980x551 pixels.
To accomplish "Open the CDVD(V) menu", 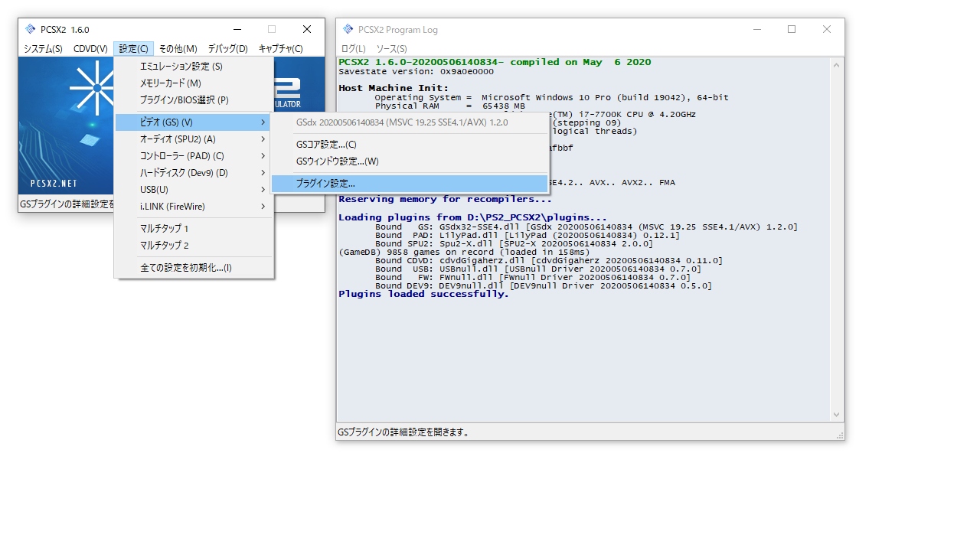I will (x=90, y=49).
